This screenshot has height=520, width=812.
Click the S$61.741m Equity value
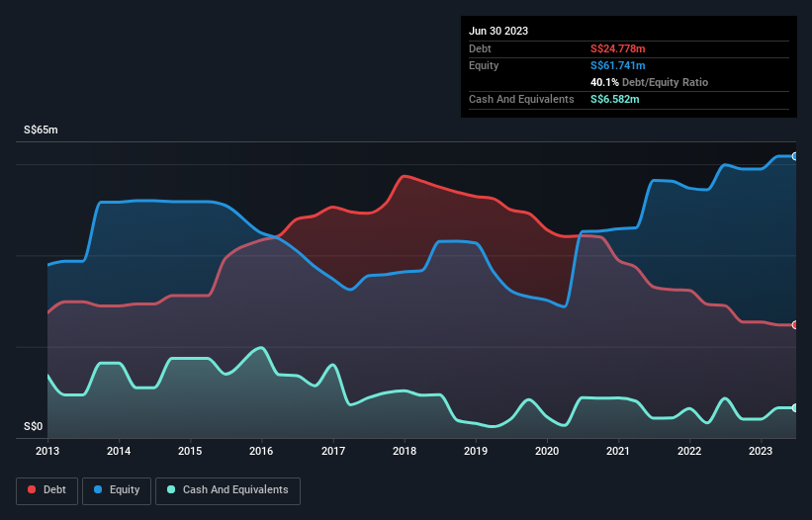click(x=618, y=65)
